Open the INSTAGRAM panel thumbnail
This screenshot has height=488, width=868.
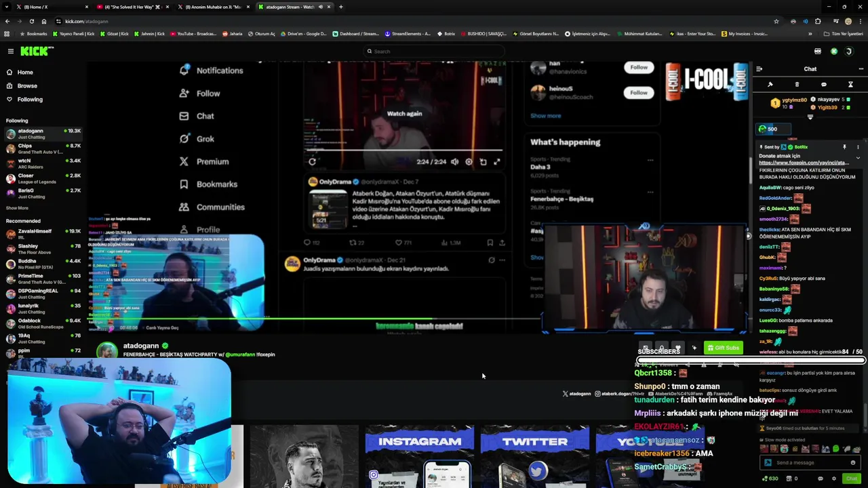click(x=420, y=455)
